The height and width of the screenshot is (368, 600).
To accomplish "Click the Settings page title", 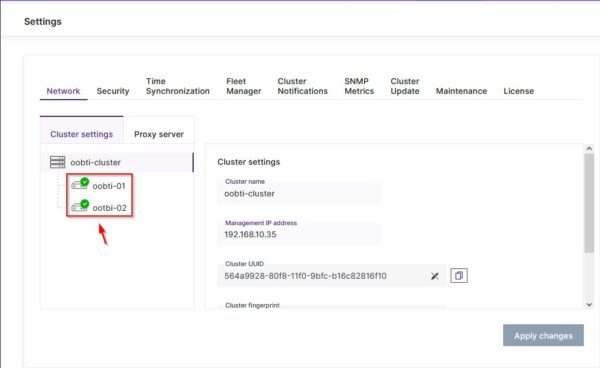I will (x=43, y=21).
